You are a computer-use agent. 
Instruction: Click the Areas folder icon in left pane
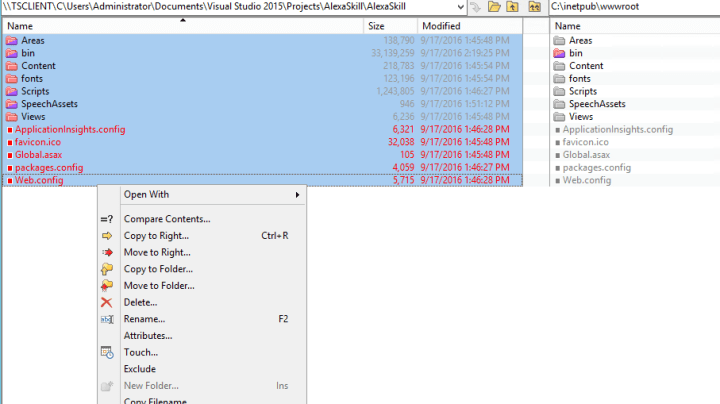(x=11, y=41)
